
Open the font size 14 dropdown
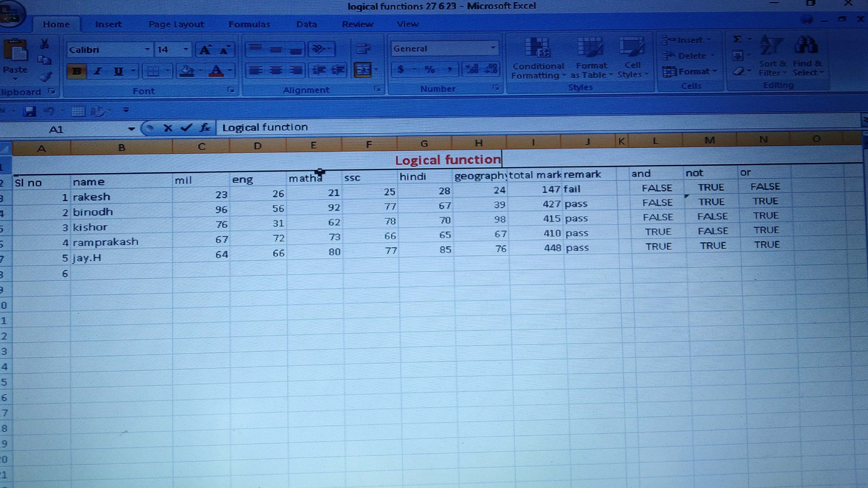(x=186, y=49)
